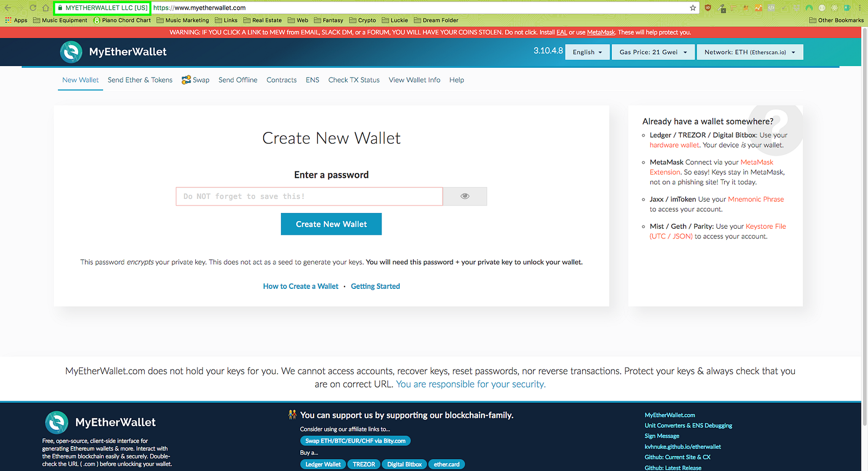Image resolution: width=868 pixels, height=471 pixels.
Task: Open the orange analytics chart extension
Action: click(758, 8)
